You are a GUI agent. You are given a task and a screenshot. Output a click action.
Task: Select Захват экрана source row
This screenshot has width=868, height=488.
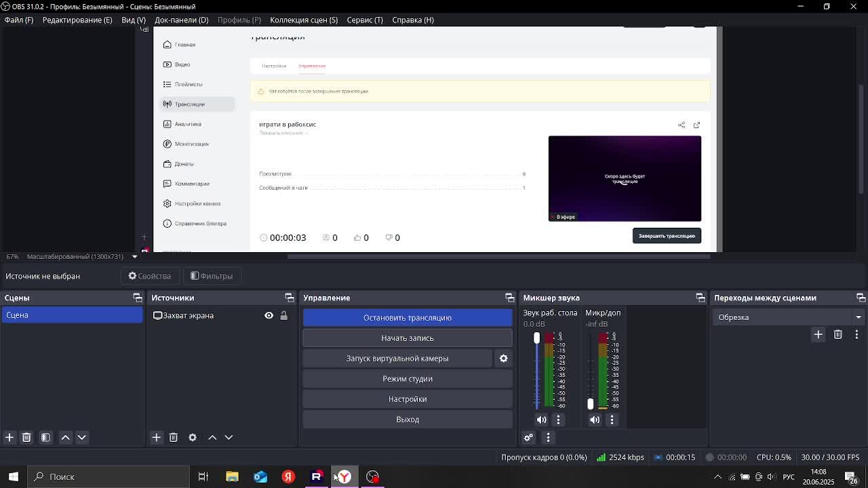(222, 316)
